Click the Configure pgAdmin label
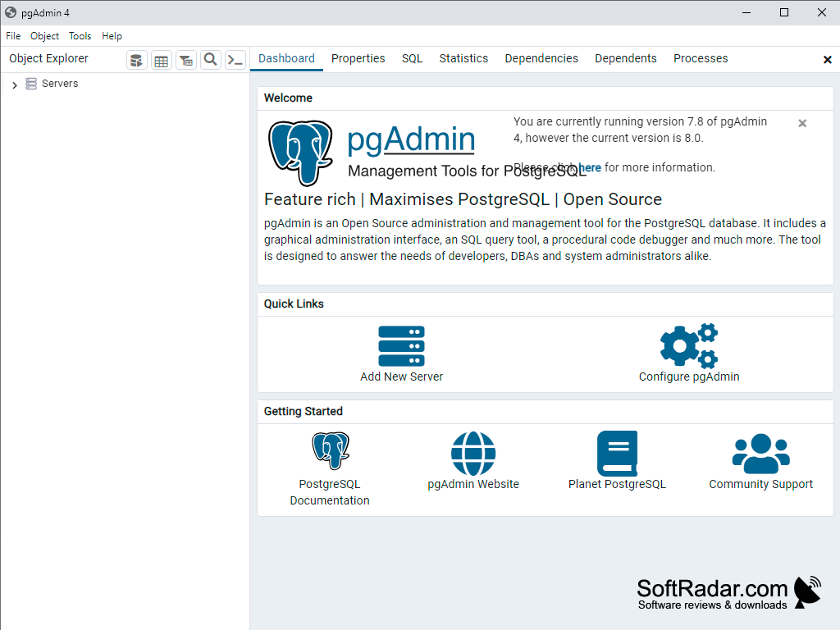The height and width of the screenshot is (630, 840). coord(689,377)
